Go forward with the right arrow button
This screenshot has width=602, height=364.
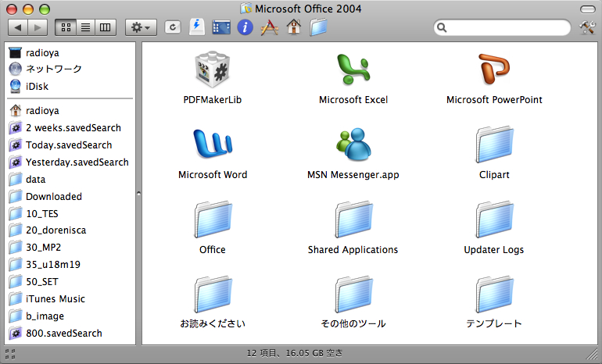pos(38,27)
